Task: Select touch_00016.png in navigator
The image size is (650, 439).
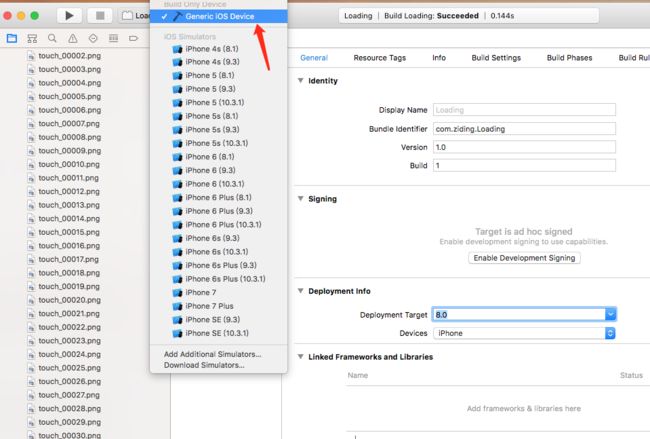Action: [x=69, y=246]
